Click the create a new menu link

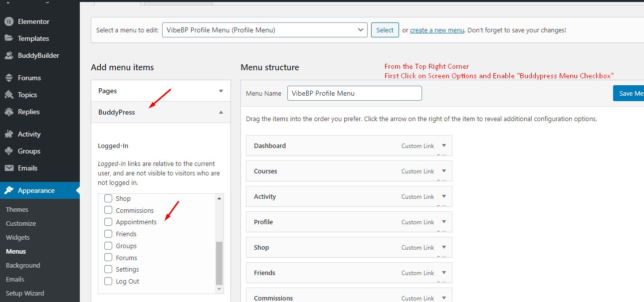coord(437,30)
